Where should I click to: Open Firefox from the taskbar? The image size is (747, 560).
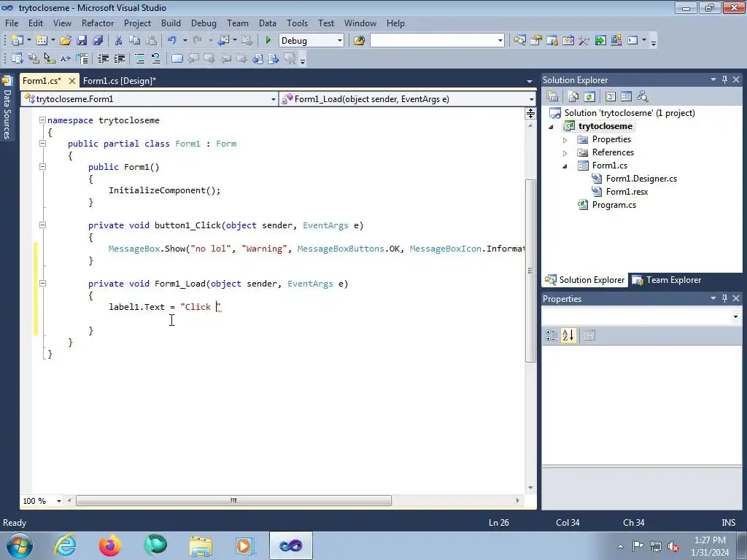coord(109,545)
